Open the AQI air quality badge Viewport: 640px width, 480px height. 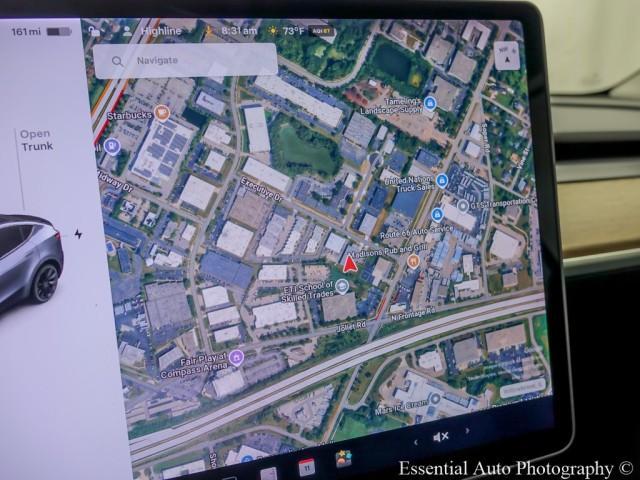coord(322,31)
